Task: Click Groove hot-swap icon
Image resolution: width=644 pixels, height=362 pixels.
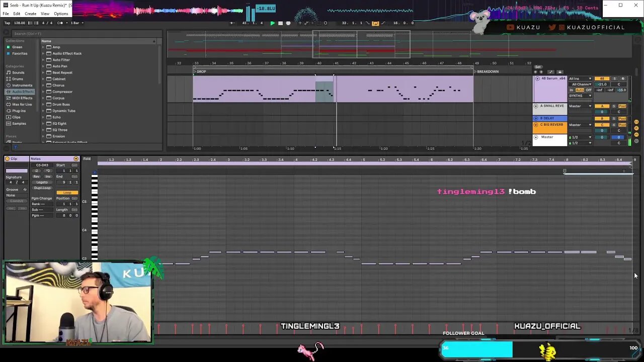Action: pyautogui.click(x=25, y=190)
